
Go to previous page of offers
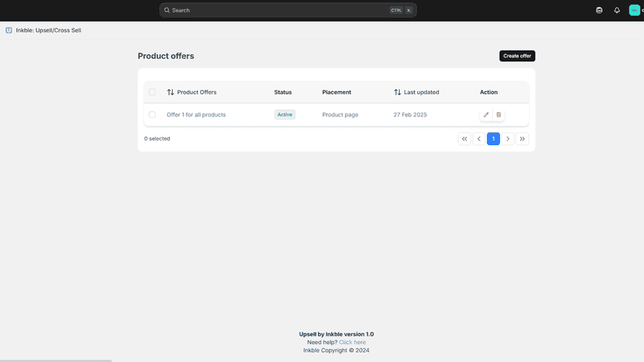[479, 139]
